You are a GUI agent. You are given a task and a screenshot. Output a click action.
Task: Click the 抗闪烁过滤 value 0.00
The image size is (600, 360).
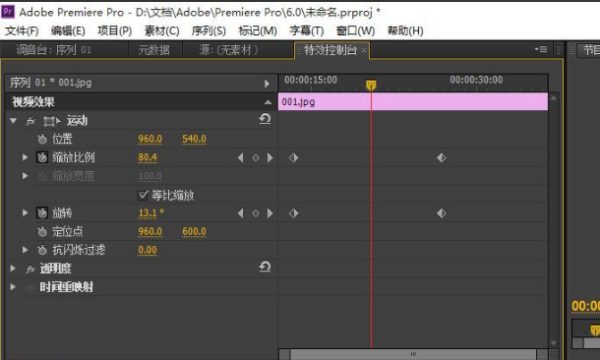(147, 250)
